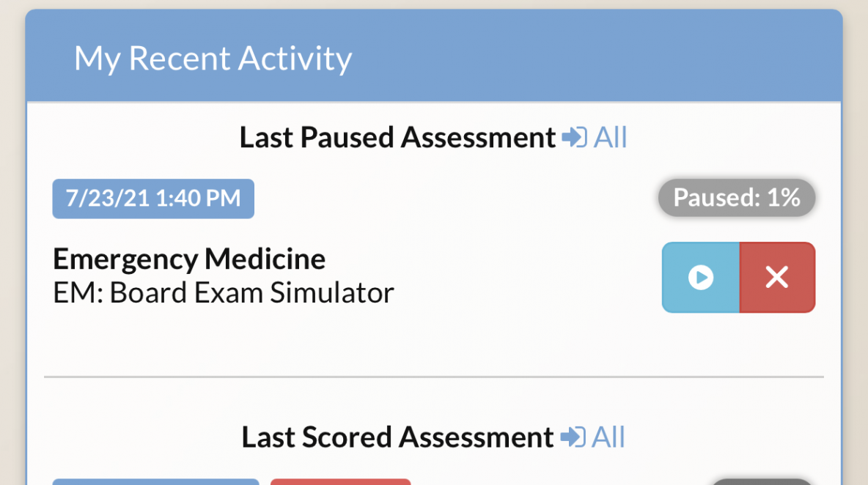Select the 7/23/21 1:40 PM date badge
Screen dimensions: 868x485
(x=153, y=199)
